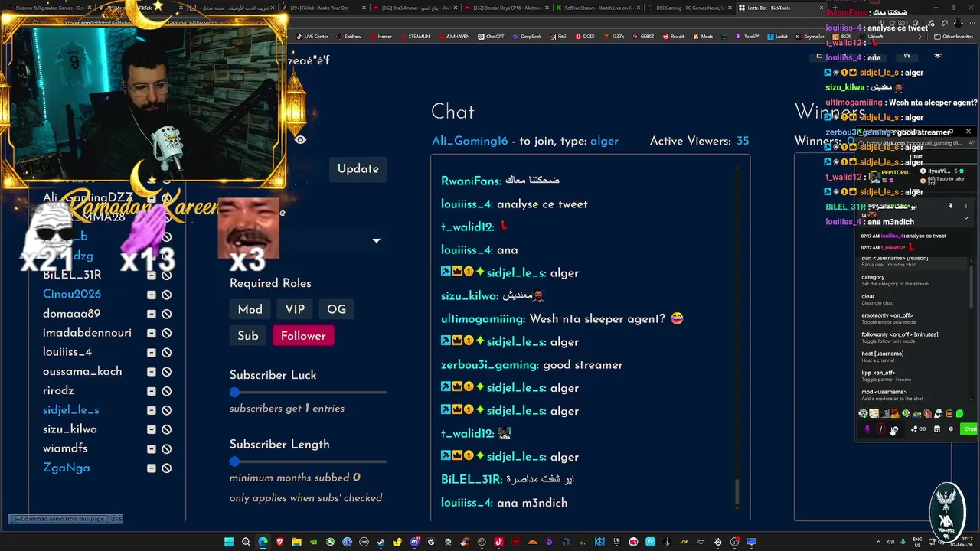Open the Brave browser taskbar icon
980x551 pixels.
pyautogui.click(x=279, y=542)
